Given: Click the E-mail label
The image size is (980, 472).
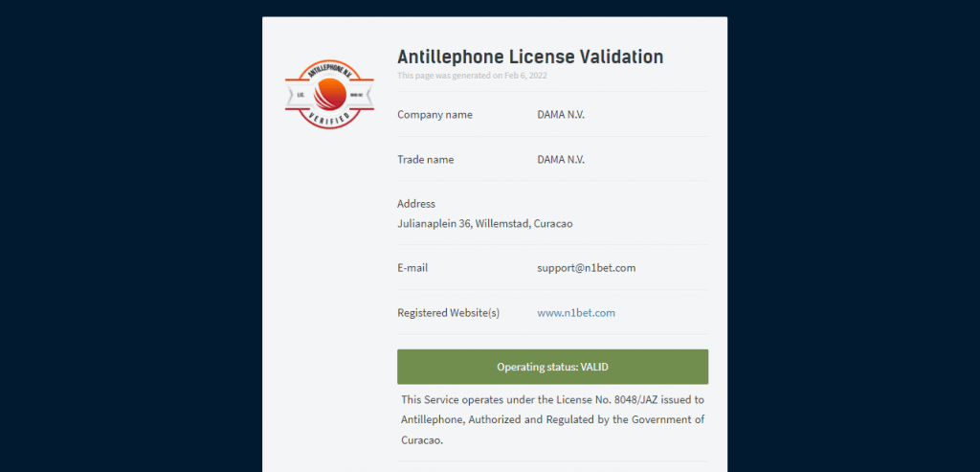Looking at the screenshot, I should pos(412,267).
